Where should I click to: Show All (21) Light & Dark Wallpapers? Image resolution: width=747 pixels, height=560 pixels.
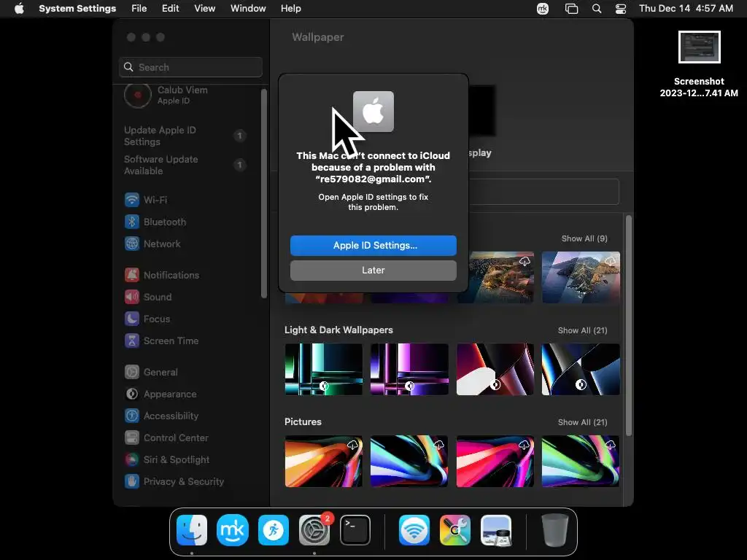click(582, 330)
